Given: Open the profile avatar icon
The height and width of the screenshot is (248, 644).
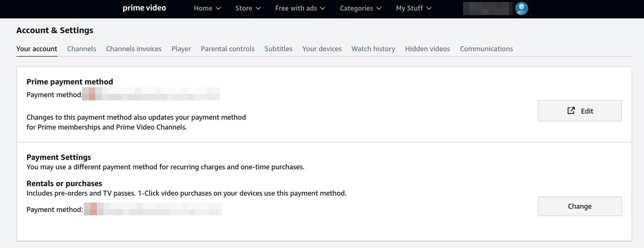Looking at the screenshot, I should click(521, 9).
